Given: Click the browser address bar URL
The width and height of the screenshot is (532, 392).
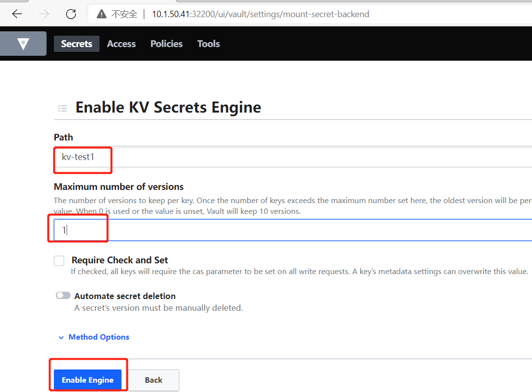Looking at the screenshot, I should 261,14.
